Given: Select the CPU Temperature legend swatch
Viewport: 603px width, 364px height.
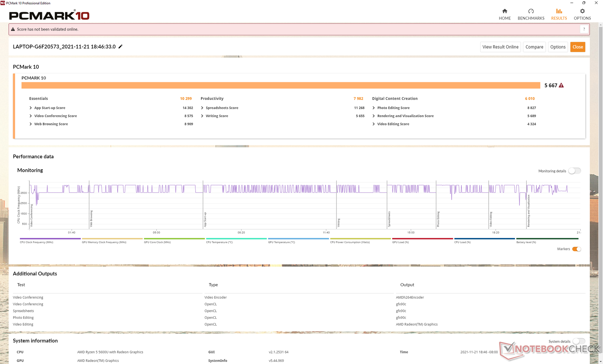Looking at the screenshot, I should (x=236, y=239).
